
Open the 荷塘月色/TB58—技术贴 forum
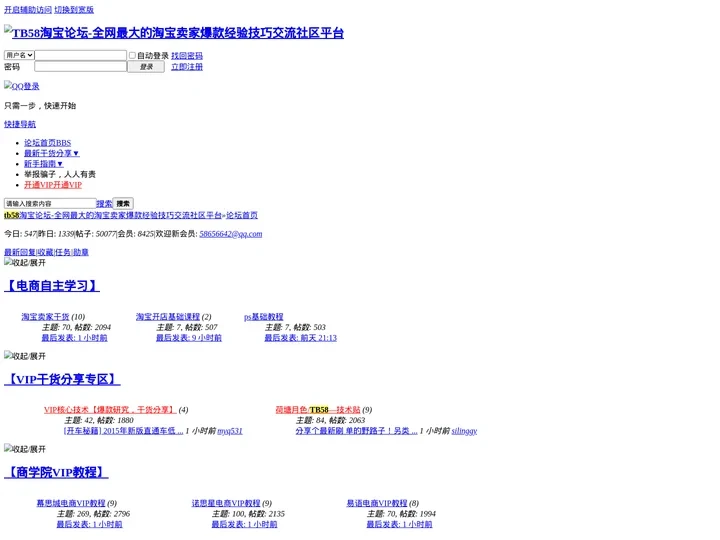tap(318, 410)
